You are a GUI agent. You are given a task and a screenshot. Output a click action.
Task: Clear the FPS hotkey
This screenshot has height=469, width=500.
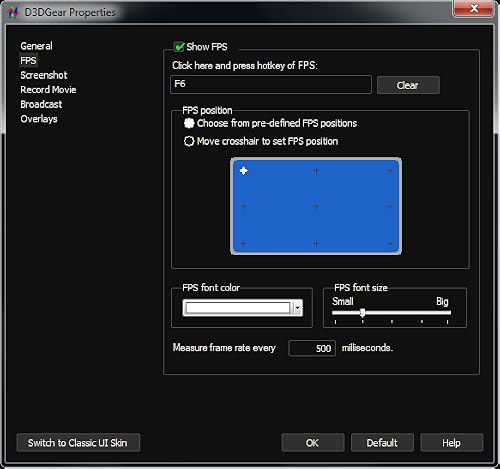point(408,85)
